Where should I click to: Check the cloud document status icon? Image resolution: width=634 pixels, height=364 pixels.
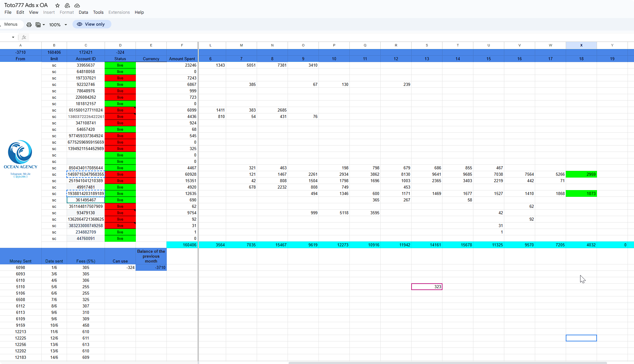[x=77, y=6]
